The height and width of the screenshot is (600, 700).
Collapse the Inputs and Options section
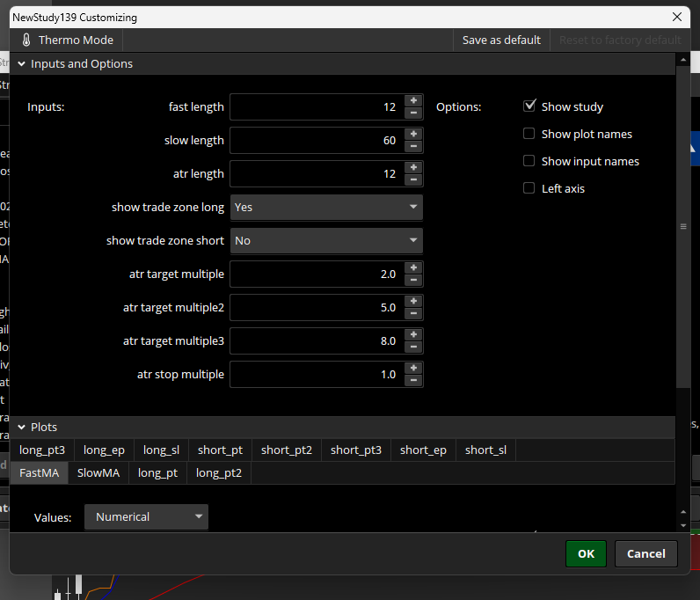tap(22, 64)
